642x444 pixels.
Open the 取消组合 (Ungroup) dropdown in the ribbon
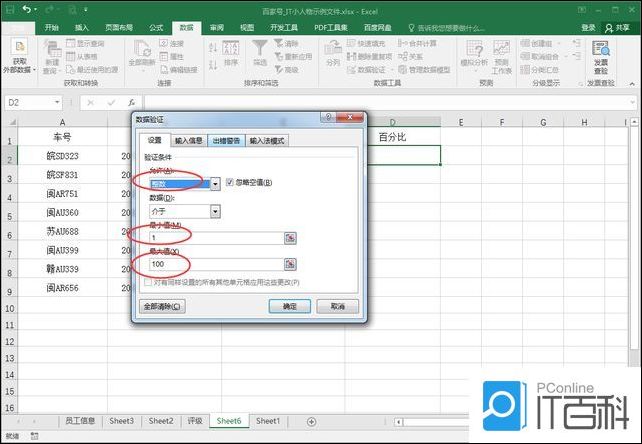pyautogui.click(x=567, y=57)
